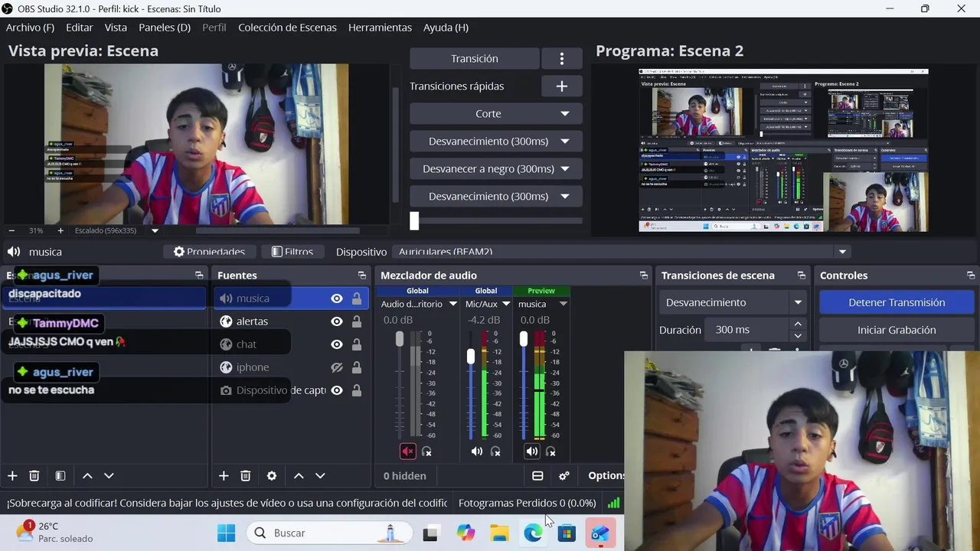Float the Mezclador de audio dock
This screenshot has height=551, width=980.
pyautogui.click(x=644, y=275)
